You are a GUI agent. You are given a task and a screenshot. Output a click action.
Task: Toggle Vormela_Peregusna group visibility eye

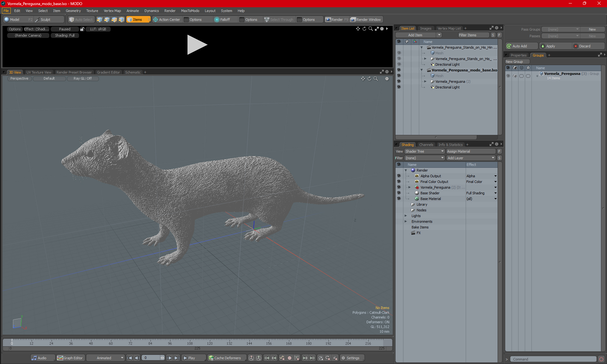pos(508,76)
